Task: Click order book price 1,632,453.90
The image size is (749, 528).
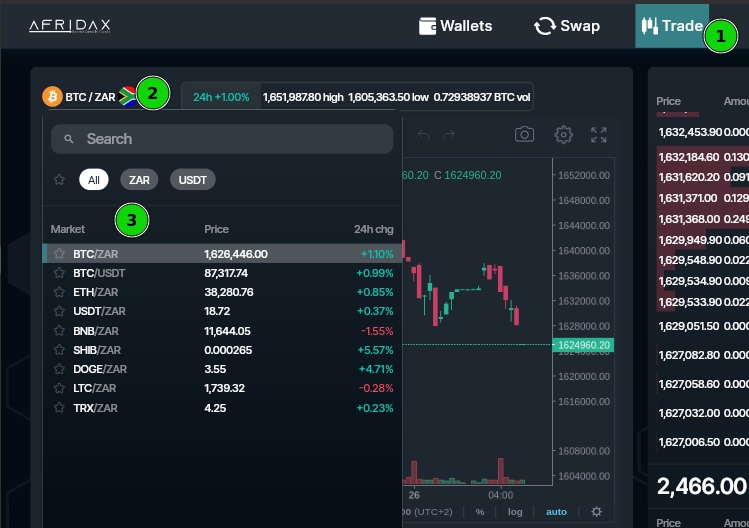Action: tap(690, 132)
